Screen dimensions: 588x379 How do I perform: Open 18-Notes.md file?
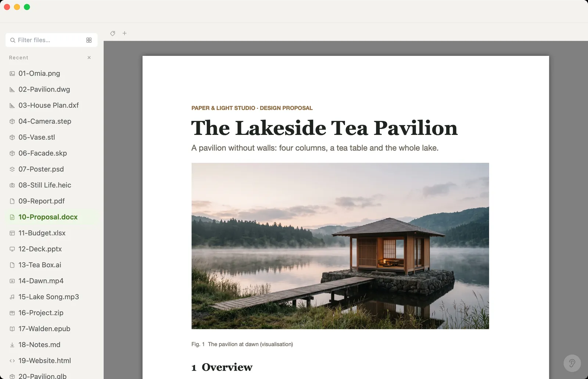51,345
